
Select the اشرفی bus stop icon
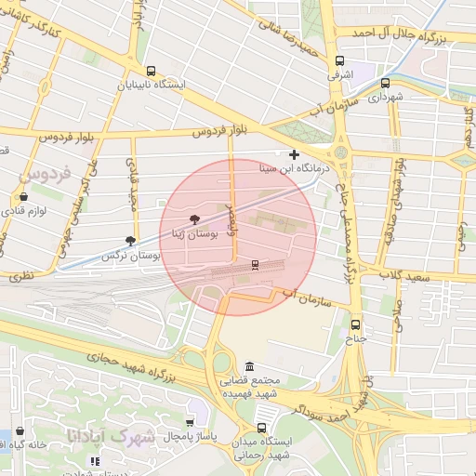(339, 60)
